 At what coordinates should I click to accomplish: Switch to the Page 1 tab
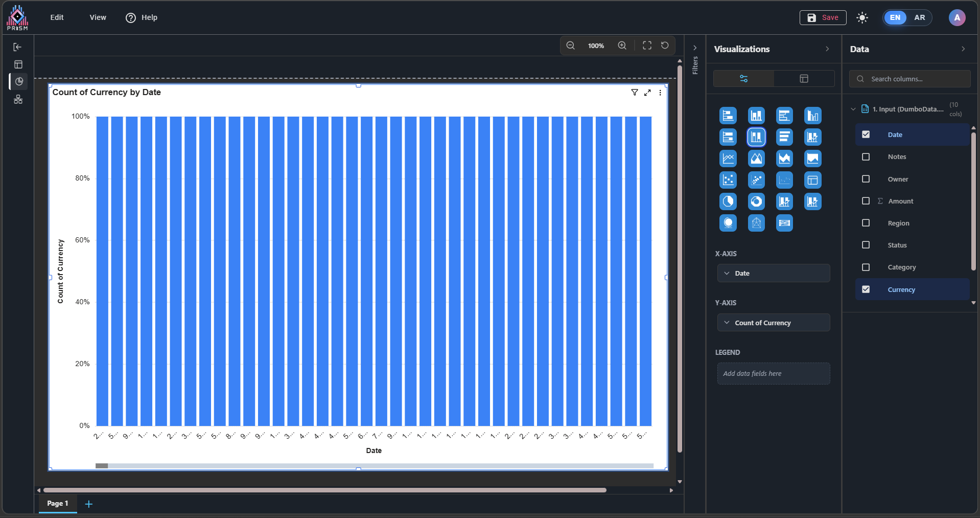[x=57, y=504]
